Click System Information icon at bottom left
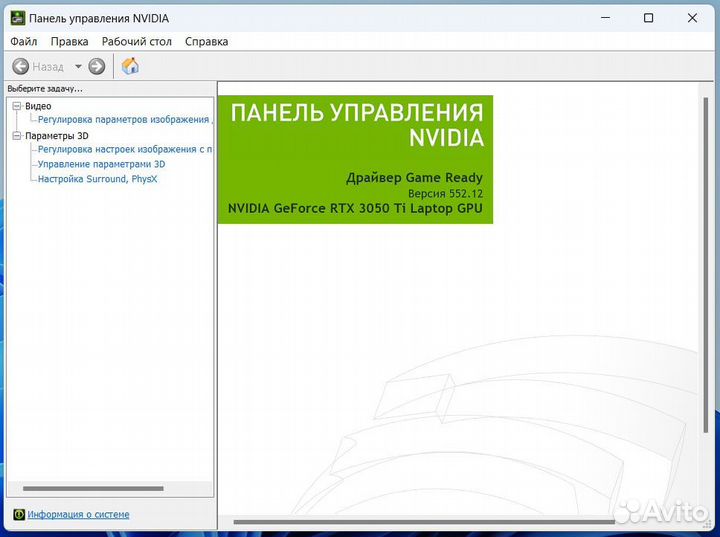The image size is (720, 537). 19,514
